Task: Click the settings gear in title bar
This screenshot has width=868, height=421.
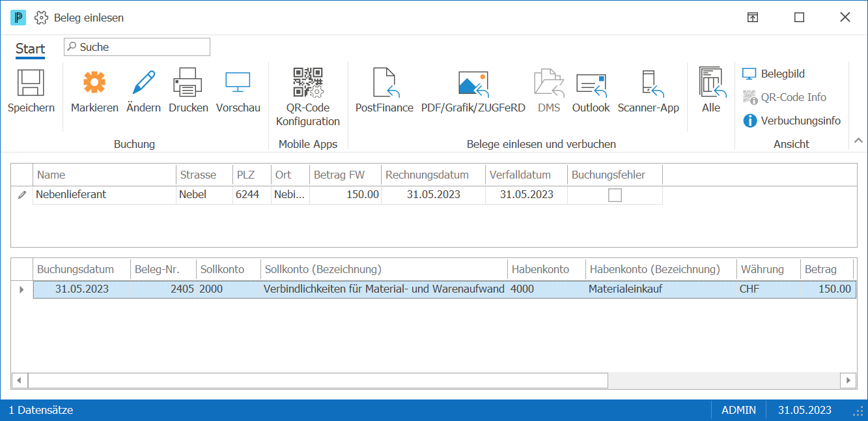Action: point(41,18)
